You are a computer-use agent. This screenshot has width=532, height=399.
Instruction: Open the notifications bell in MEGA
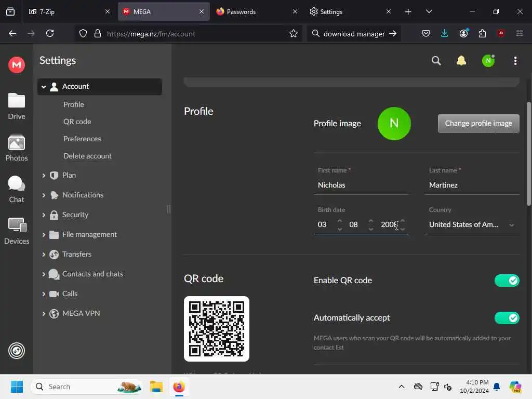click(x=461, y=61)
